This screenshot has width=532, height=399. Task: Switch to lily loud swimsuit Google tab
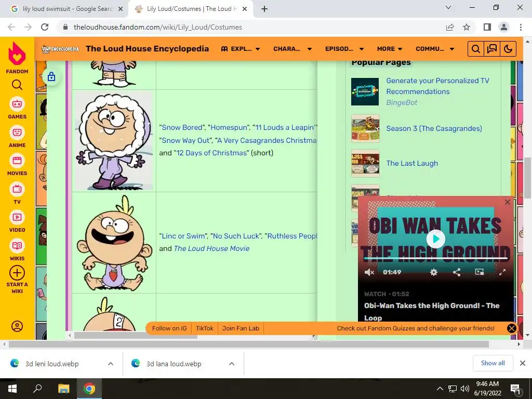(x=67, y=9)
